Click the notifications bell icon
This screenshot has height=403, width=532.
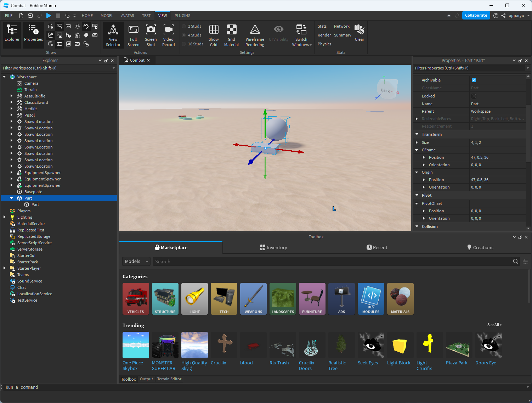coord(457,16)
